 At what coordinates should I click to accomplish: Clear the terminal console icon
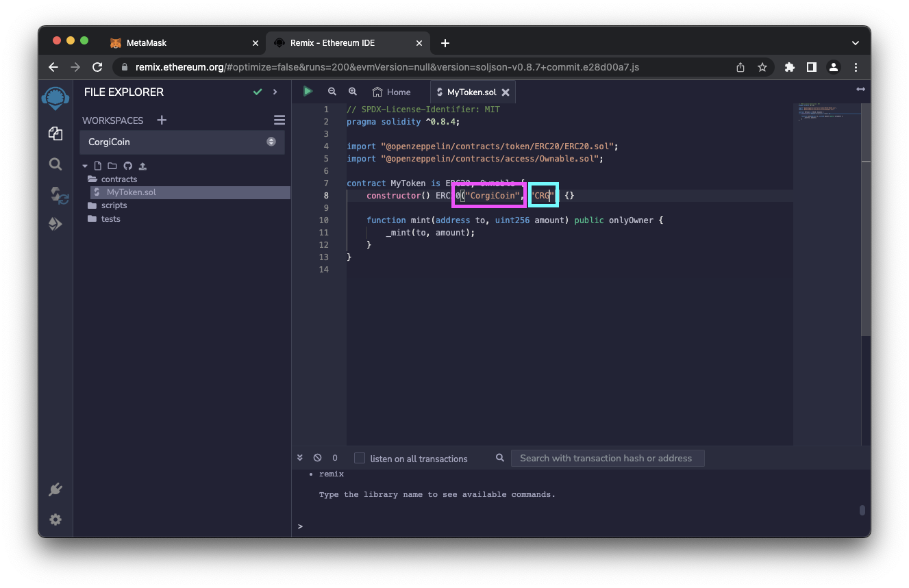(317, 458)
